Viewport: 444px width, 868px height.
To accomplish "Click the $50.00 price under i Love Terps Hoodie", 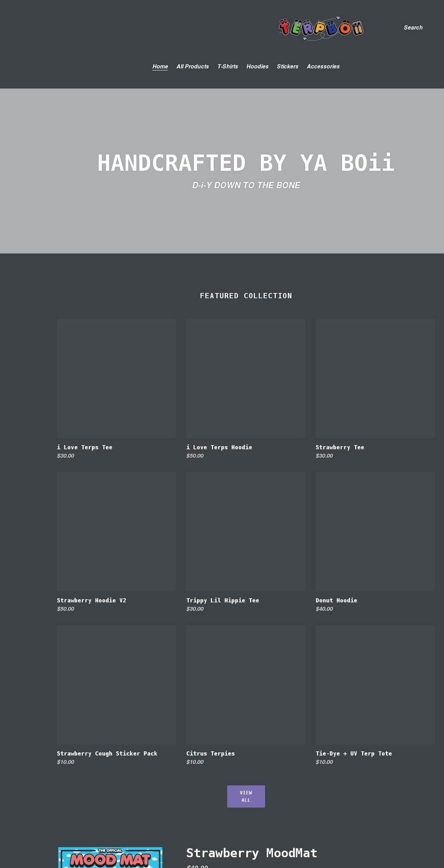I will (x=195, y=456).
